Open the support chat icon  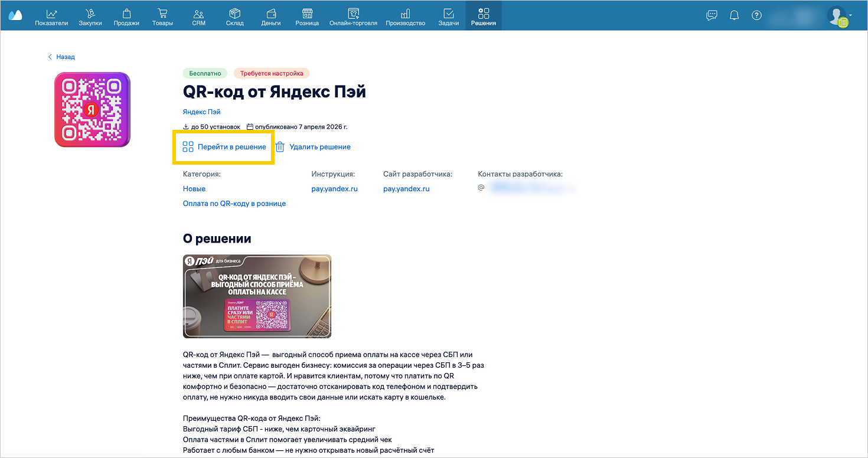712,15
